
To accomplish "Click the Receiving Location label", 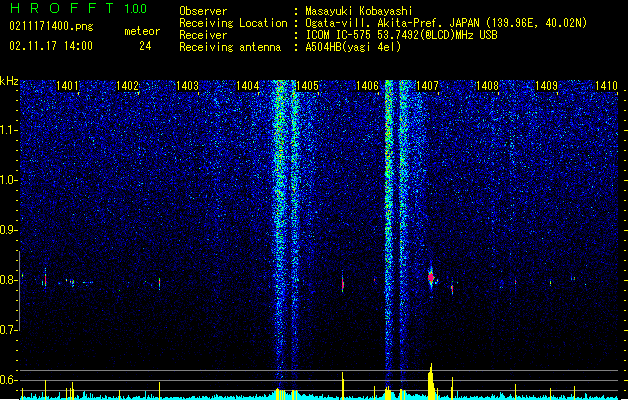I will click(233, 23).
